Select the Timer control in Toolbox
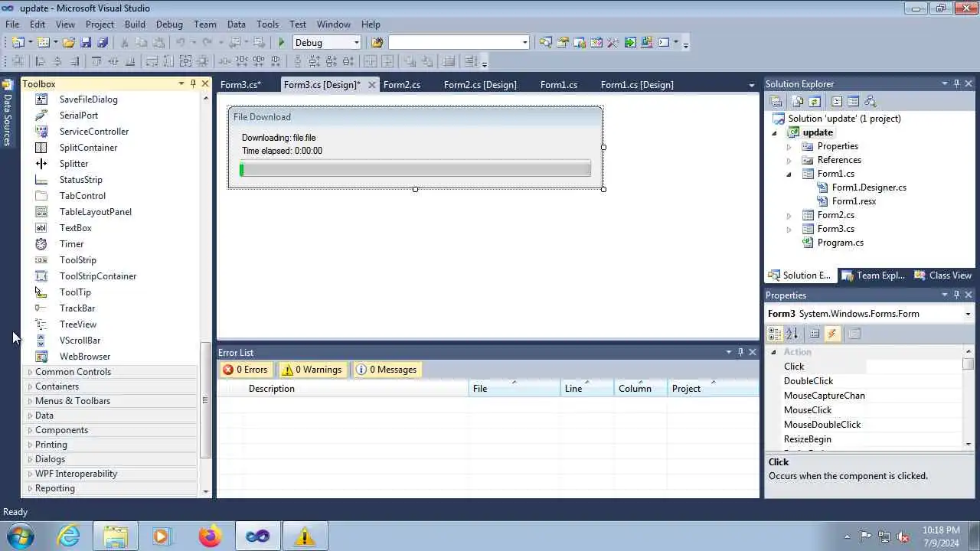This screenshot has height=551, width=980. point(72,244)
